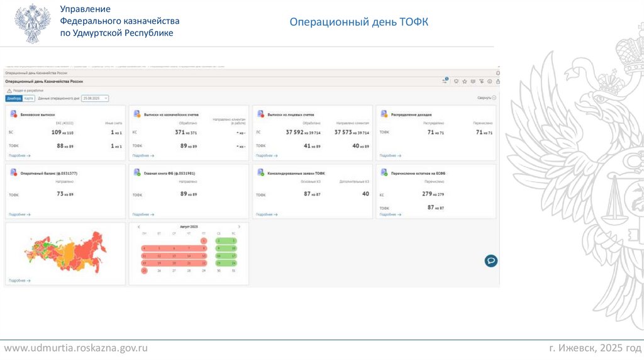The width and height of the screenshot is (644, 361).
Task: Open Подробнее link in Оперативный баланс card
Action: (x=19, y=214)
